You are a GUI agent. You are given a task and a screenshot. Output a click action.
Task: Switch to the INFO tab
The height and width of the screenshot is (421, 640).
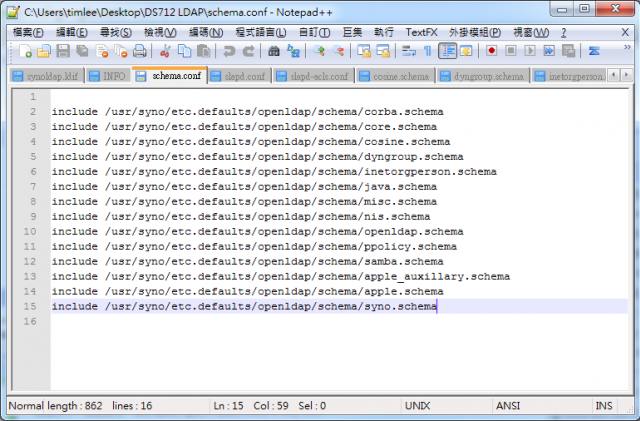(108, 76)
